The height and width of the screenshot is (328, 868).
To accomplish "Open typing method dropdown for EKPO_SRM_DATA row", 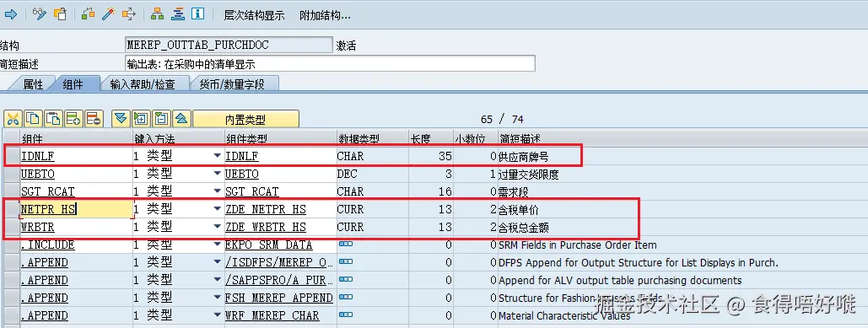I will click(218, 245).
